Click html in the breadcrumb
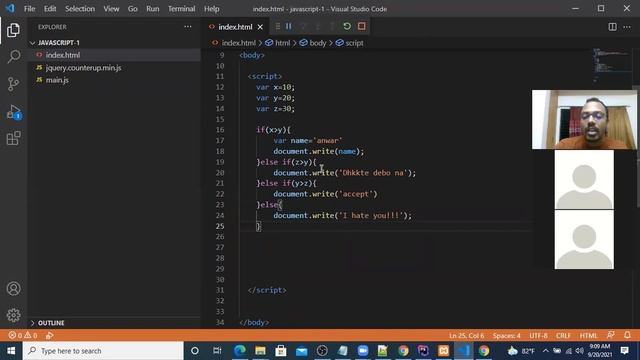Image resolution: width=640 pixels, height=360 pixels. pyautogui.click(x=282, y=43)
